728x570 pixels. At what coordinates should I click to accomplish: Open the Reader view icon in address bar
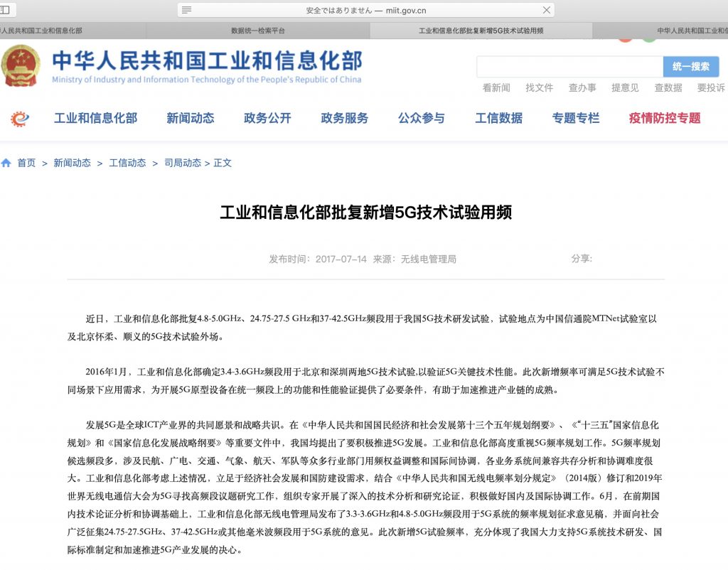point(187,10)
